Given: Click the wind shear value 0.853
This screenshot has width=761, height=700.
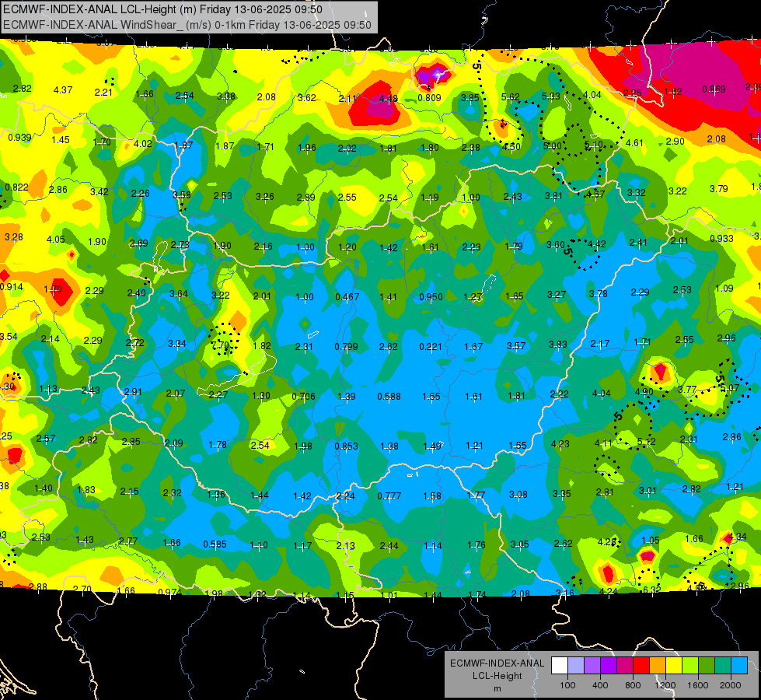Looking at the screenshot, I should tap(347, 446).
